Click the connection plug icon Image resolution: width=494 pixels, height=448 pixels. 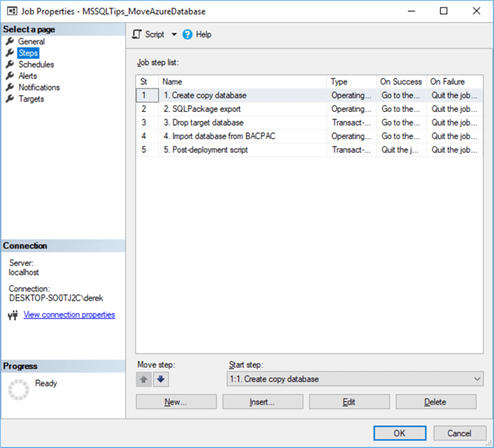pyautogui.click(x=13, y=315)
